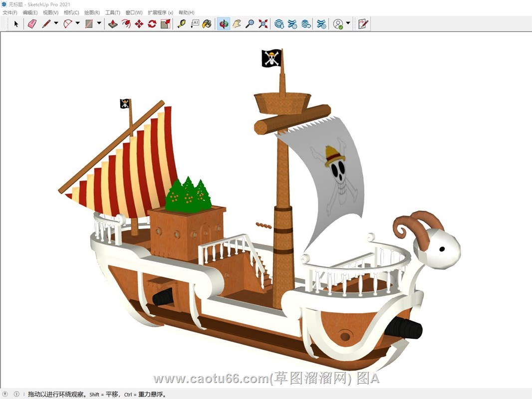Select the Line pencil tool
532x399 pixels.
46,24
